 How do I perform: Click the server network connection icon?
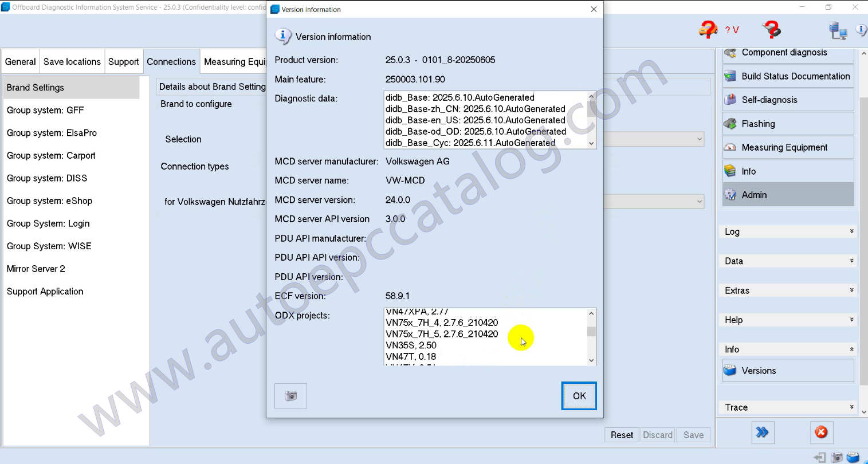tap(838, 30)
